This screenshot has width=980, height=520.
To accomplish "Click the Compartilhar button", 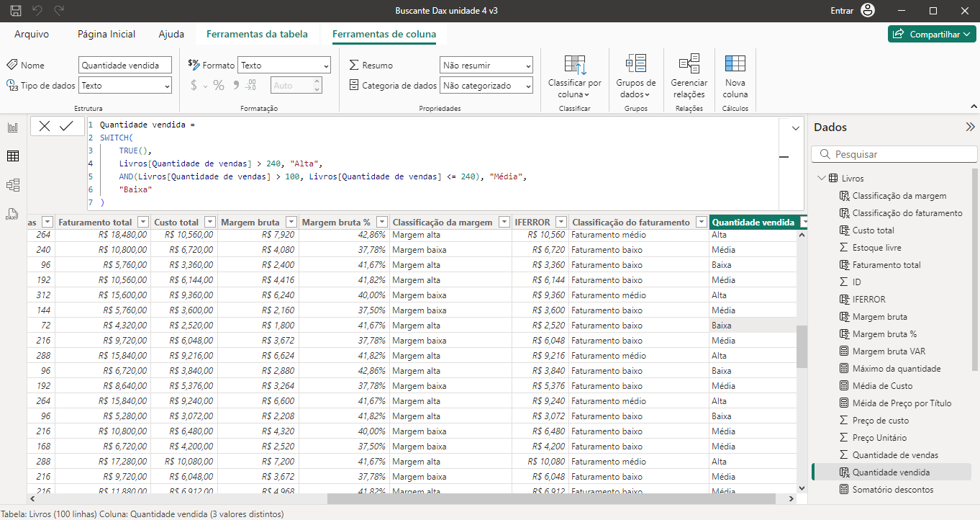I will pos(932,34).
